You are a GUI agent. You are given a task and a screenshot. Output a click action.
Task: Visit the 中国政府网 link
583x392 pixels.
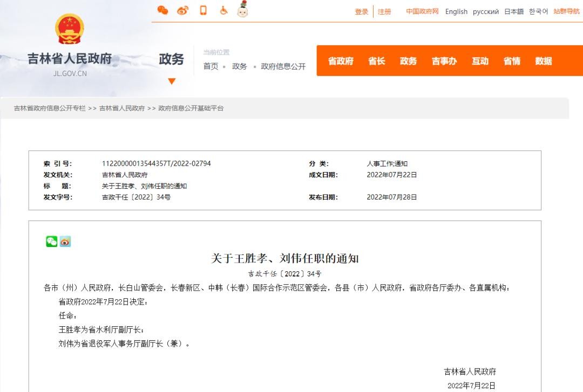[x=422, y=11]
